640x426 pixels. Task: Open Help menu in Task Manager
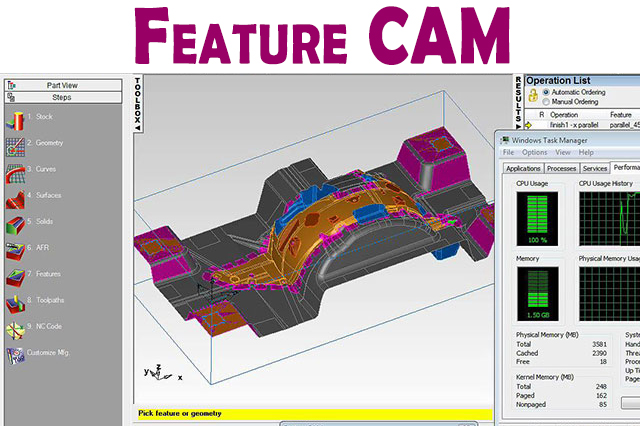pos(586,152)
